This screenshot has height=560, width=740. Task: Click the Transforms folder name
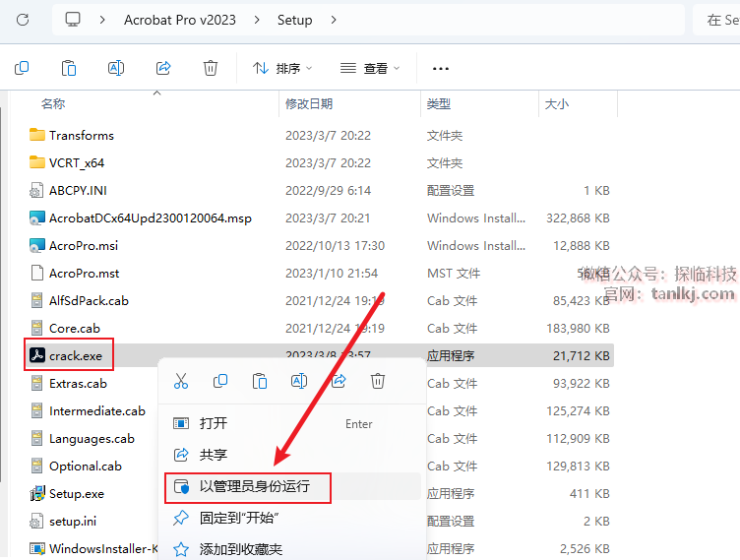(x=82, y=136)
